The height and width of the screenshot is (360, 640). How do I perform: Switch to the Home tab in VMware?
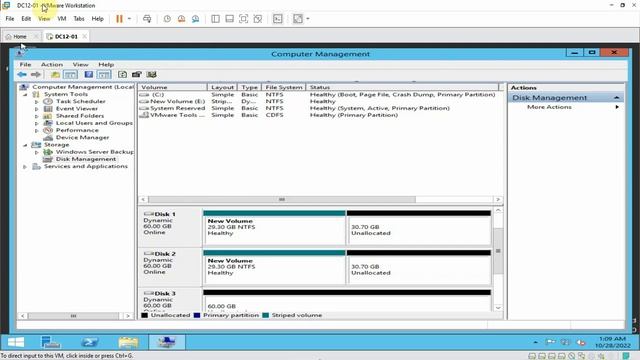pyautogui.click(x=20, y=36)
